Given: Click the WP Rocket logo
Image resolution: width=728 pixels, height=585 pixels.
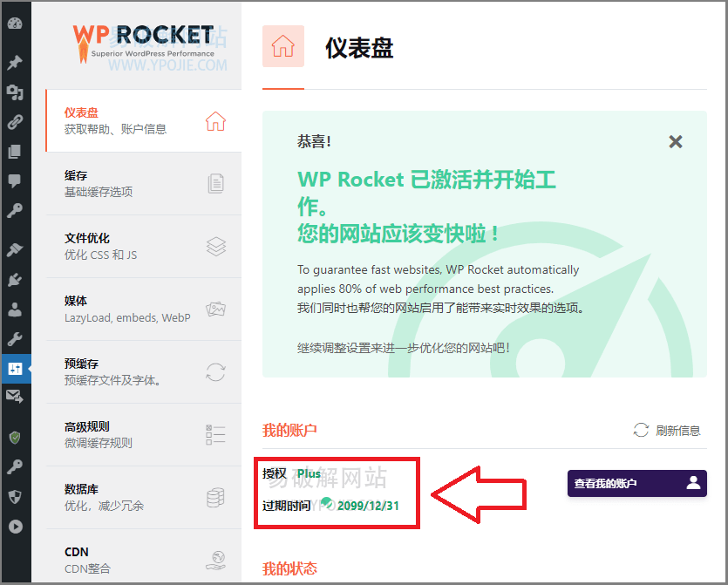Looking at the screenshot, I should click(144, 44).
